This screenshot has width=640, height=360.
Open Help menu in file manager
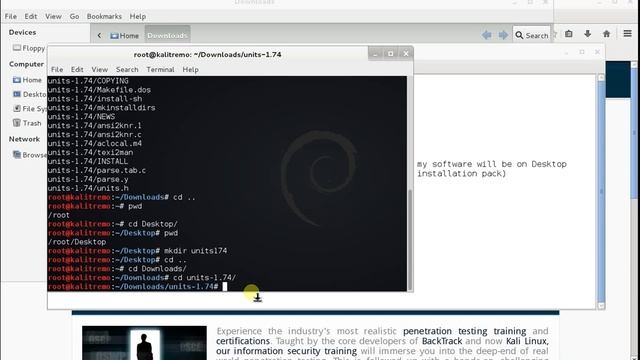pyautogui.click(x=138, y=16)
